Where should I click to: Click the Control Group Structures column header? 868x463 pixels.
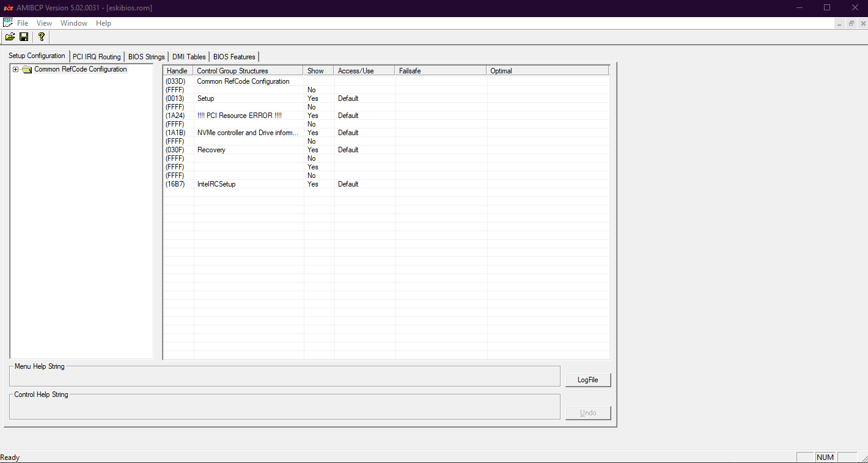pos(248,71)
